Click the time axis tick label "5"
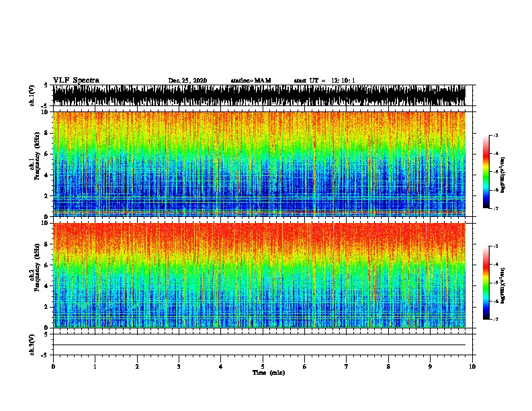Viewport: 532px width, 411px height. [263, 367]
